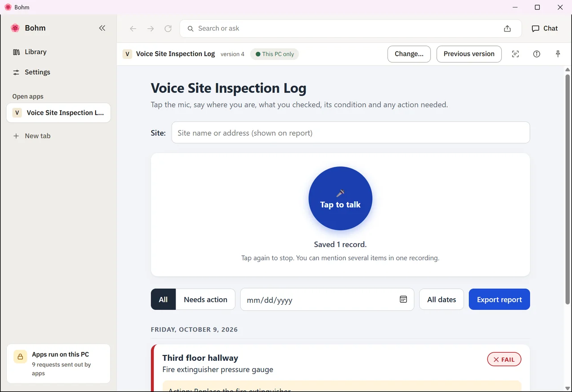Click the version 4 label

click(x=232, y=54)
